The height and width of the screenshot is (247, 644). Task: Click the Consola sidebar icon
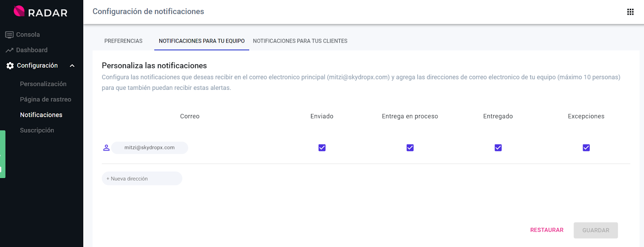[x=9, y=35]
